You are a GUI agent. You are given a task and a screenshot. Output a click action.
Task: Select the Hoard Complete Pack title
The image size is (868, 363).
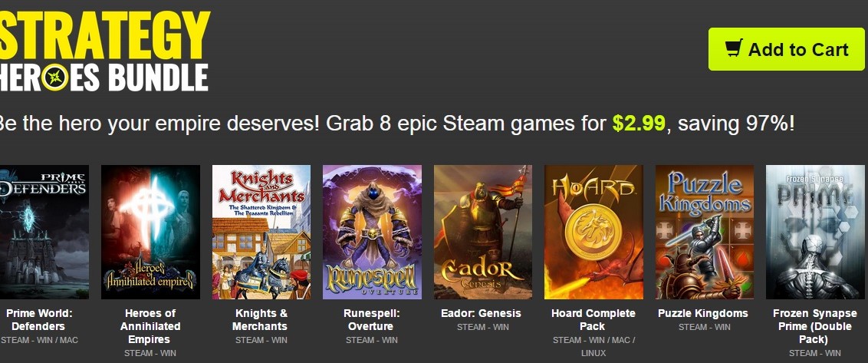point(593,320)
